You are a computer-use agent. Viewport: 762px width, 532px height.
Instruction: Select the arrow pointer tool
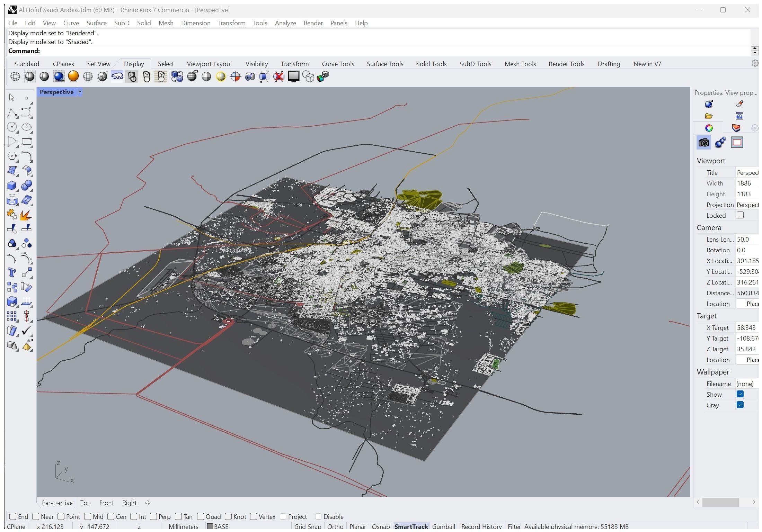coord(11,98)
